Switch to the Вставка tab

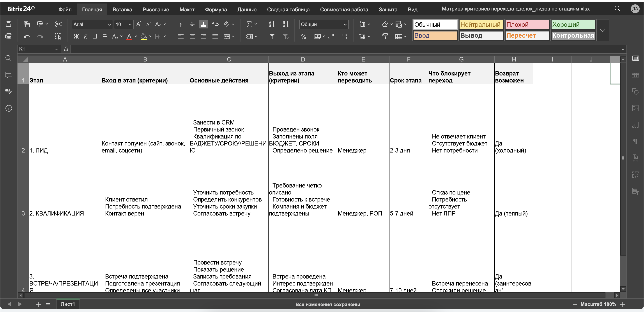coord(122,9)
